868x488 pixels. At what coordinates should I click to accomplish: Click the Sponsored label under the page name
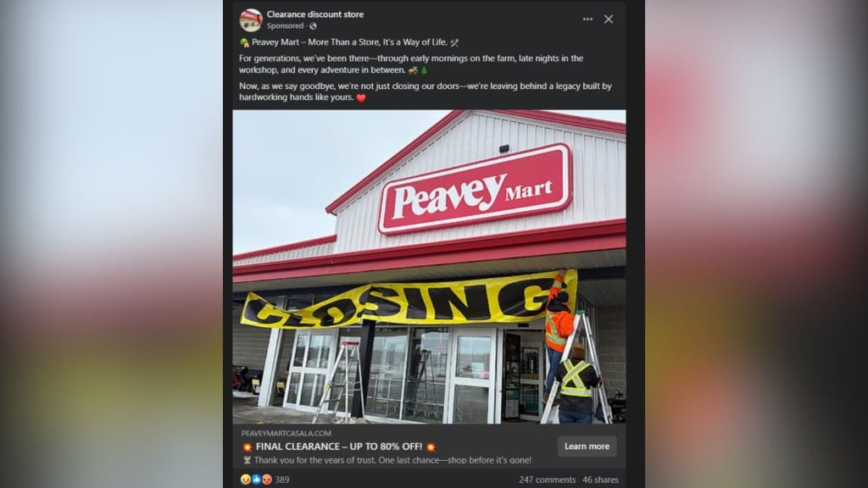pos(285,26)
